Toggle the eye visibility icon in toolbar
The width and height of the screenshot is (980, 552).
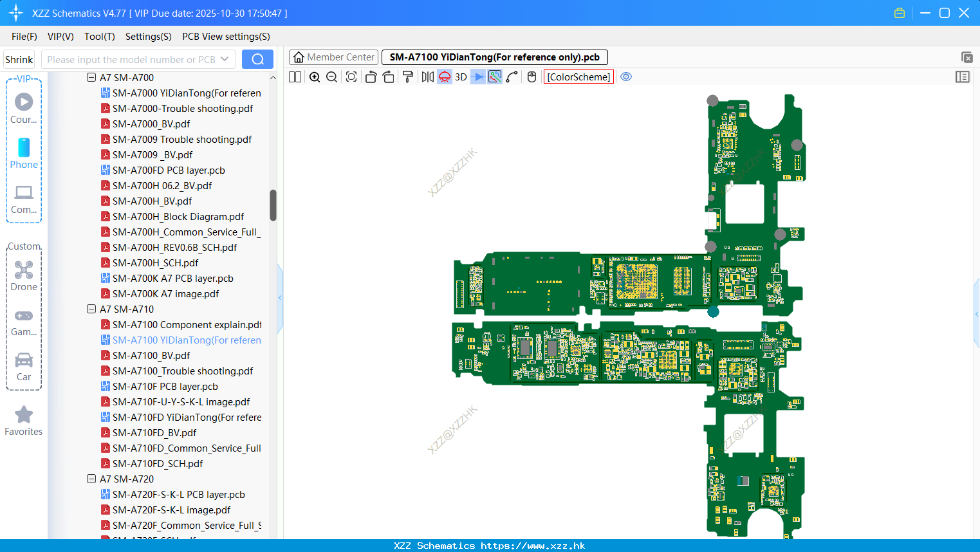tap(626, 77)
